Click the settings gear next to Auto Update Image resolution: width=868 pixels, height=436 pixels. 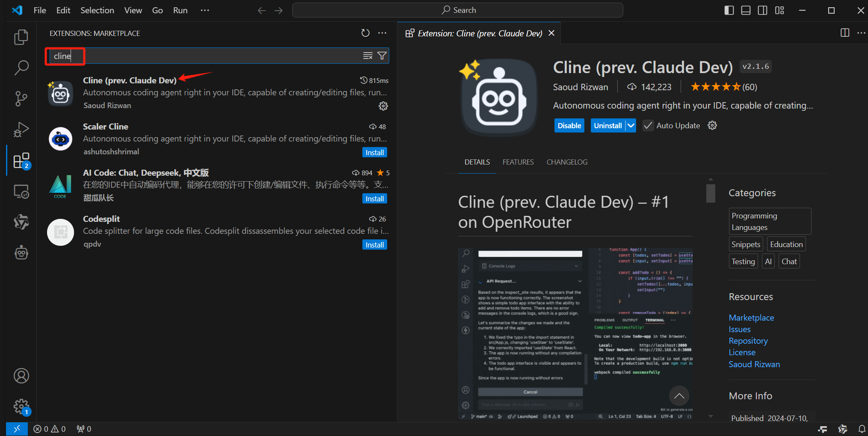click(x=712, y=125)
